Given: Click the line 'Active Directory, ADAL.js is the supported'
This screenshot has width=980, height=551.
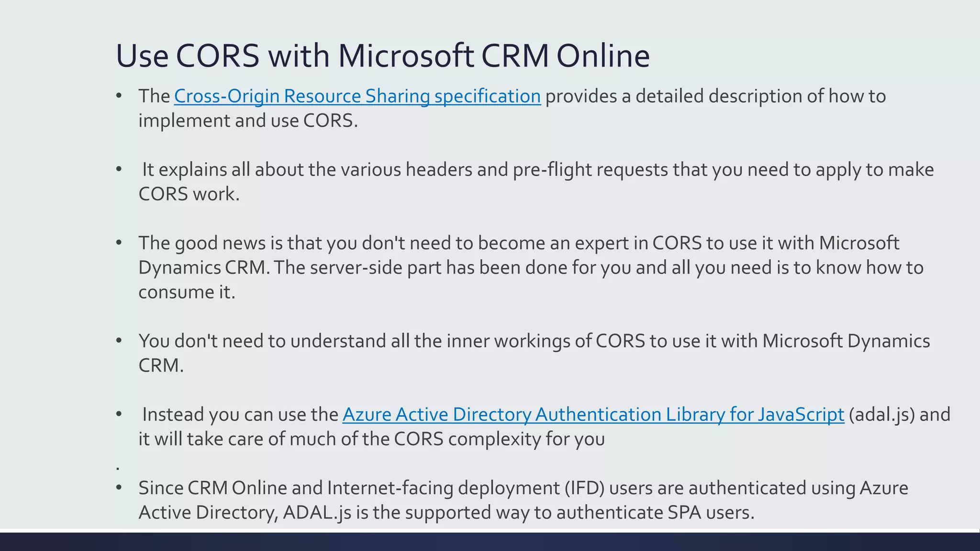Looking at the screenshot, I should click(x=446, y=512).
